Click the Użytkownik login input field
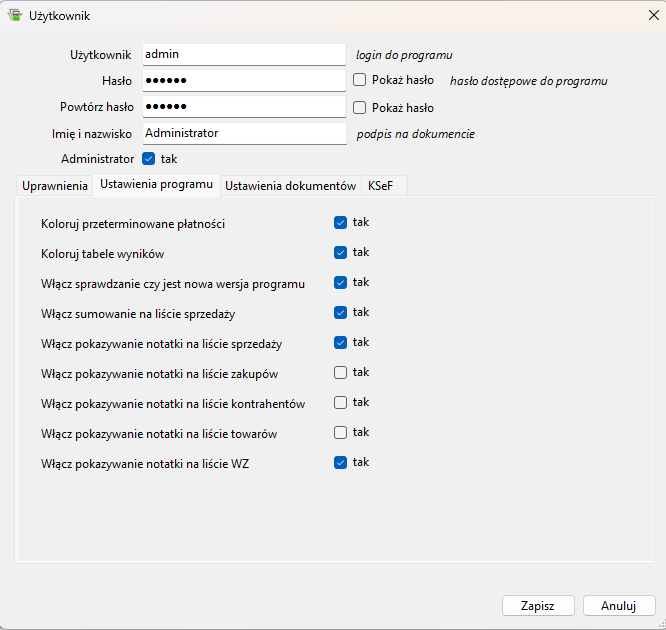This screenshot has height=630, width=666. tap(243, 54)
